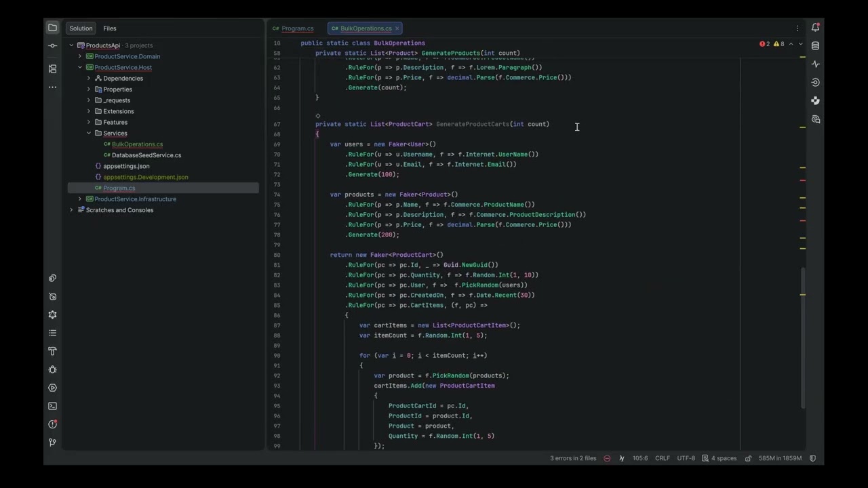Expand the Features folder

(x=89, y=122)
